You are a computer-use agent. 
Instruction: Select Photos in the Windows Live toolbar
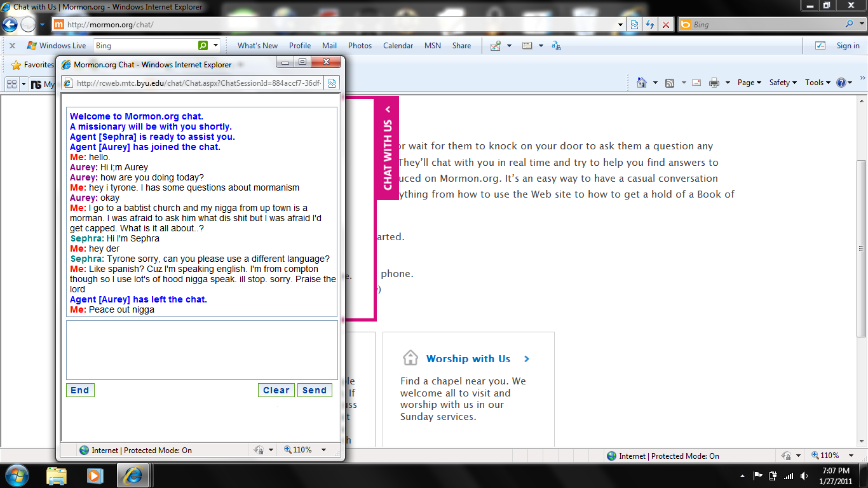[360, 46]
